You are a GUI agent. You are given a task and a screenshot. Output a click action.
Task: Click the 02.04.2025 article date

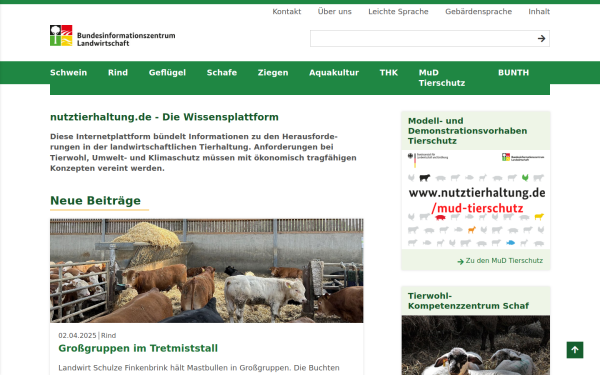tap(77, 336)
